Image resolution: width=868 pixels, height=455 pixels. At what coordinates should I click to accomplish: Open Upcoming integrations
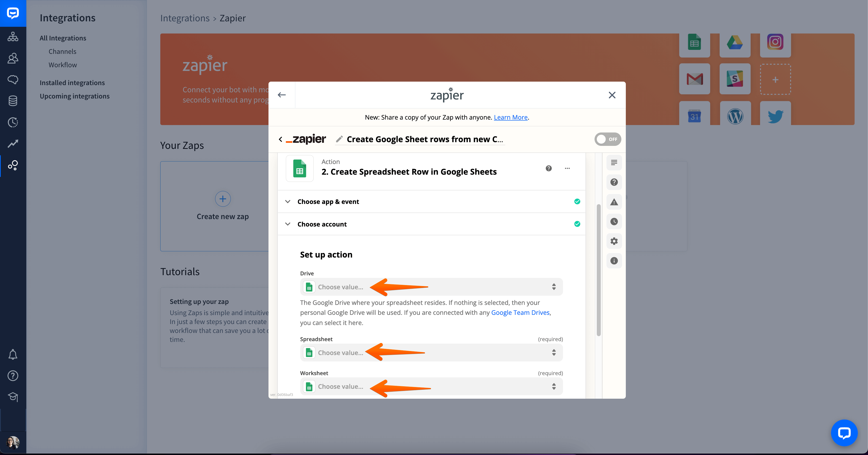pyautogui.click(x=74, y=96)
